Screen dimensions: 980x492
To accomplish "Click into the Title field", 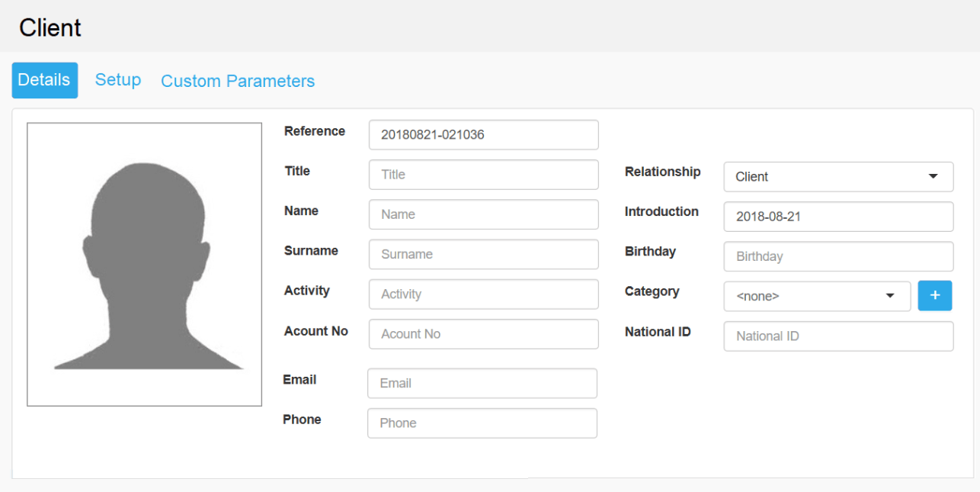I will pos(484,175).
